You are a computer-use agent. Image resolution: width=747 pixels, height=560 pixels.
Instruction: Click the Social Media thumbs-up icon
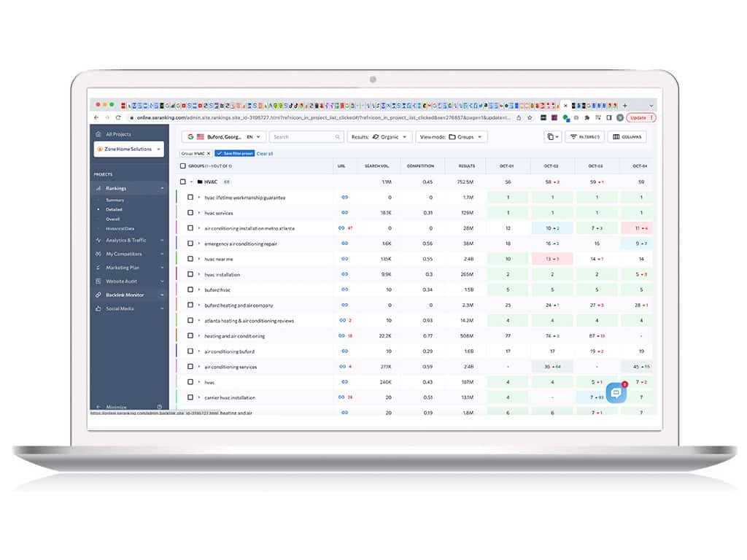[98, 308]
